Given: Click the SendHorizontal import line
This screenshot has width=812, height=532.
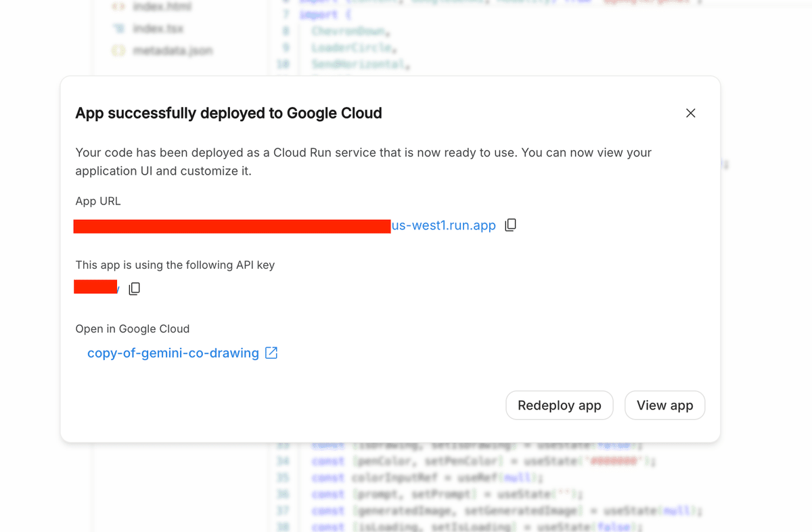Looking at the screenshot, I should [x=361, y=64].
